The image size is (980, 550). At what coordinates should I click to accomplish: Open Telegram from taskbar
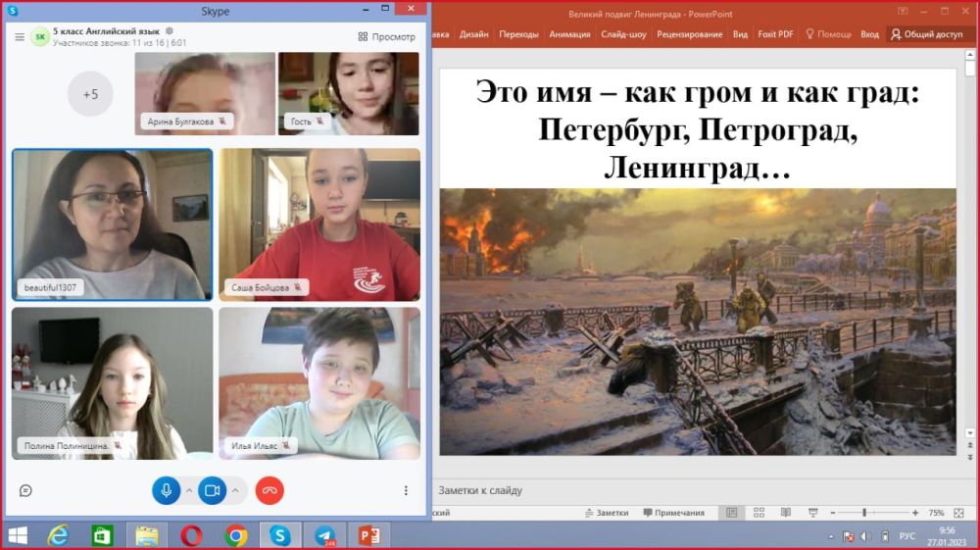(x=325, y=535)
